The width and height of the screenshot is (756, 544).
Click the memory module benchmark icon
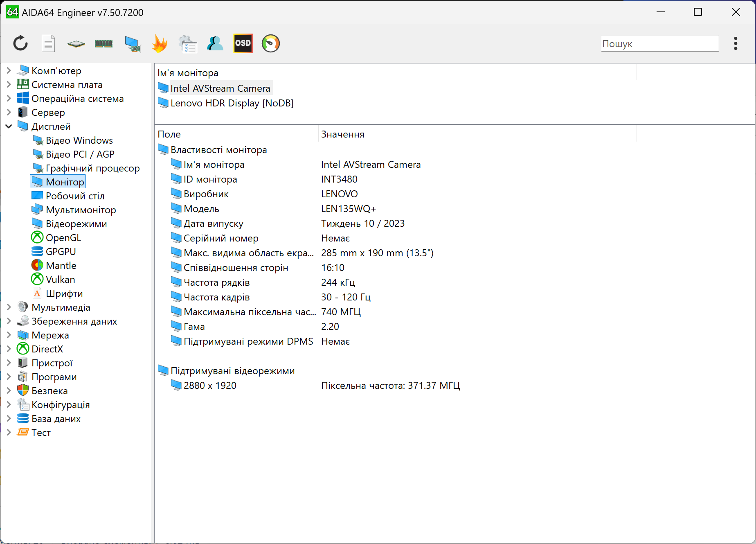(104, 43)
